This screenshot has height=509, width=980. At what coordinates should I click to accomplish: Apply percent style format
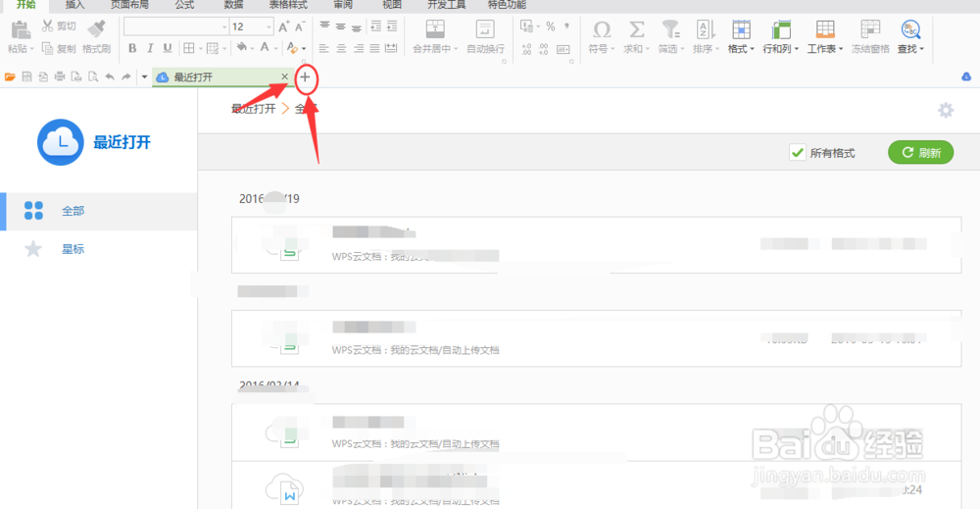[551, 26]
